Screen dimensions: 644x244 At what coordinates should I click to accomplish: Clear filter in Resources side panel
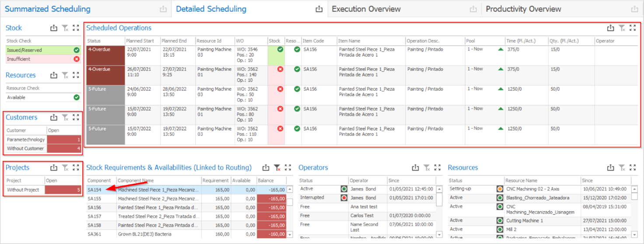65,76
